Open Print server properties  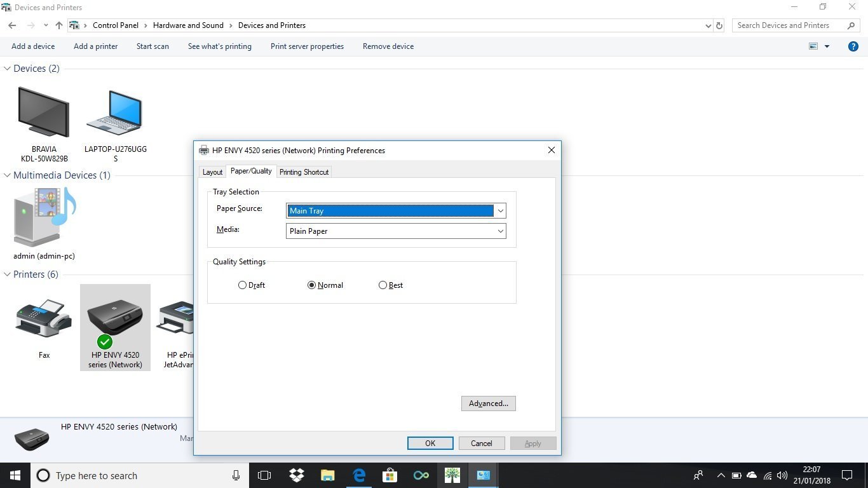(307, 46)
